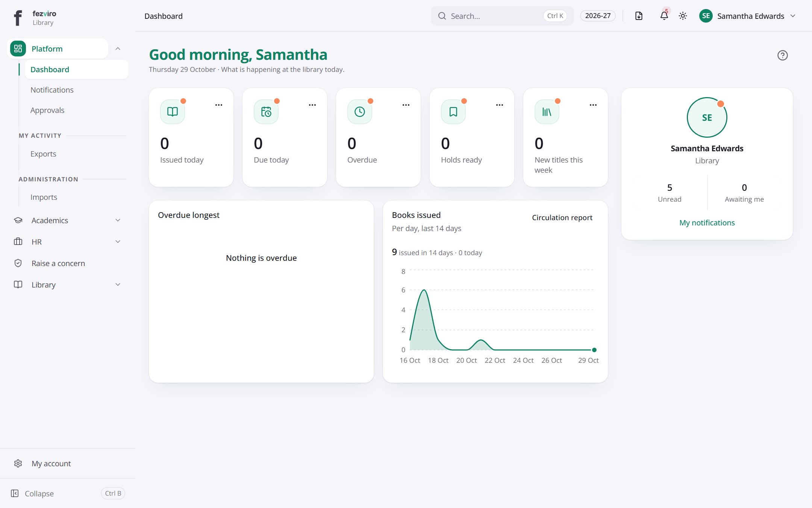Image resolution: width=812 pixels, height=508 pixels.
Task: Open Raise a concern
Action: click(x=67, y=263)
